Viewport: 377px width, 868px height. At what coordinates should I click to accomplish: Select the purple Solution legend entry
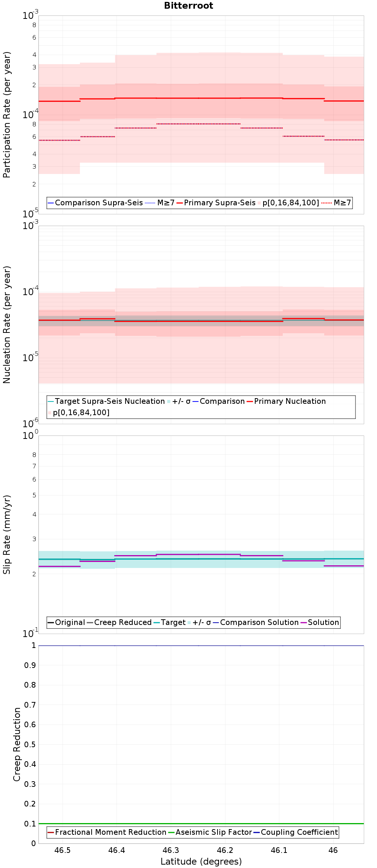pyautogui.click(x=320, y=622)
